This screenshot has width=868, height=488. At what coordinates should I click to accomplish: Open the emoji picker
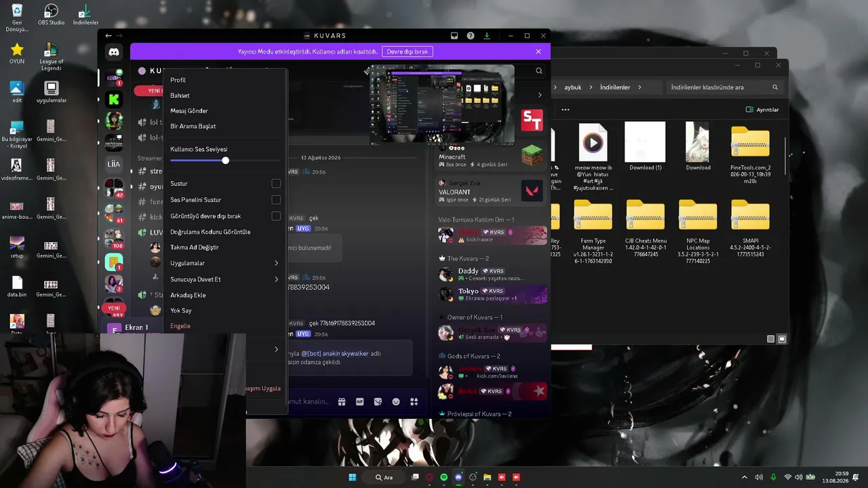[396, 402]
